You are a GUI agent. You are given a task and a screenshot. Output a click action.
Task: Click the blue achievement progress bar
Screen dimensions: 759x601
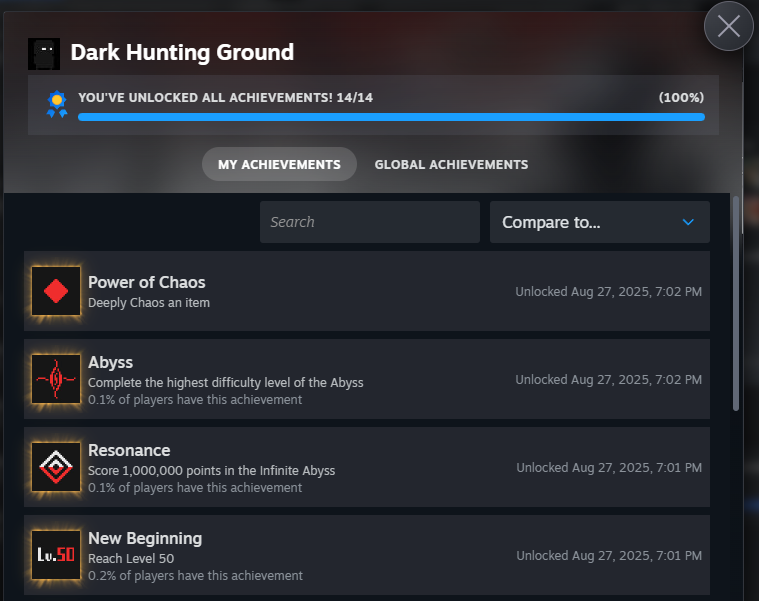[391, 117]
